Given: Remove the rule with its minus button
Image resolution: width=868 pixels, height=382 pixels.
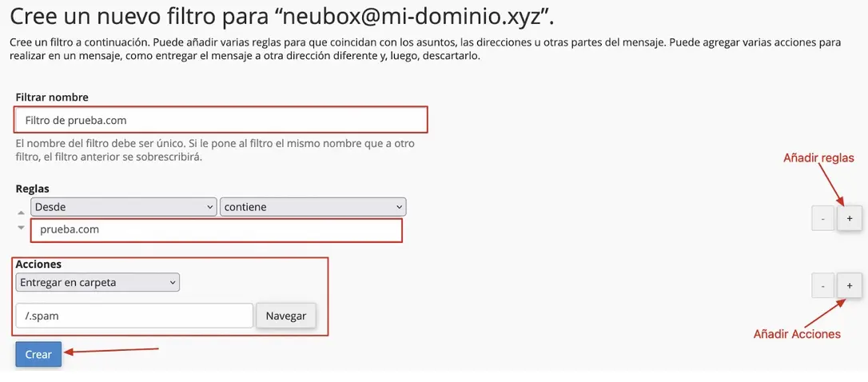Looking at the screenshot, I should [x=822, y=217].
